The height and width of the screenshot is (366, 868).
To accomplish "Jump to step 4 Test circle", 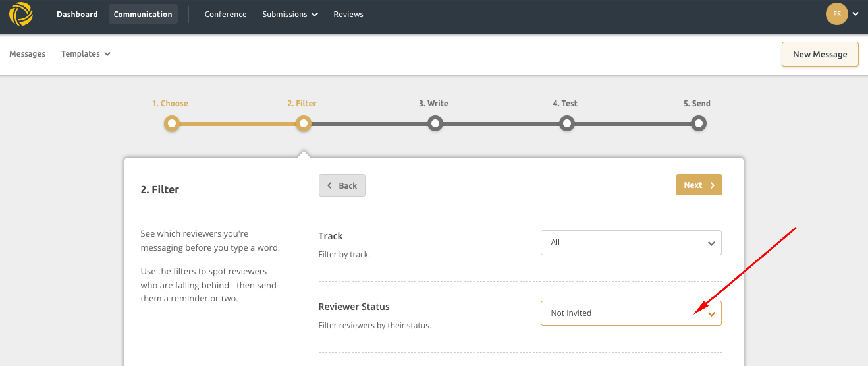I will pos(566,123).
